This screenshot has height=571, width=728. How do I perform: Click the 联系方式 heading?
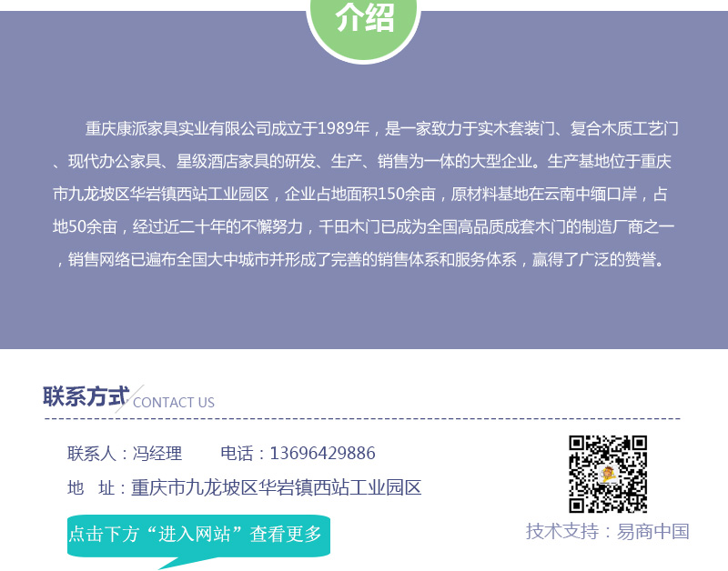click(86, 396)
